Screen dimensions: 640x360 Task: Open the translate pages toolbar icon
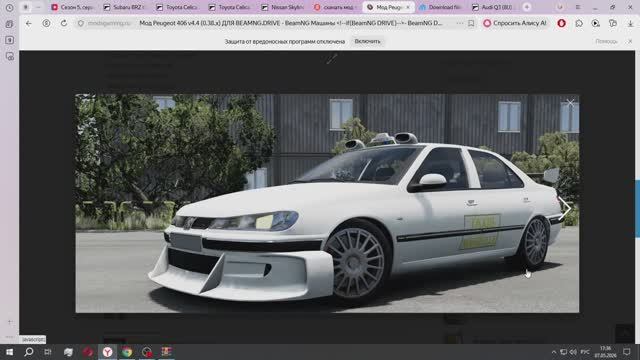pyautogui.click(x=613, y=24)
